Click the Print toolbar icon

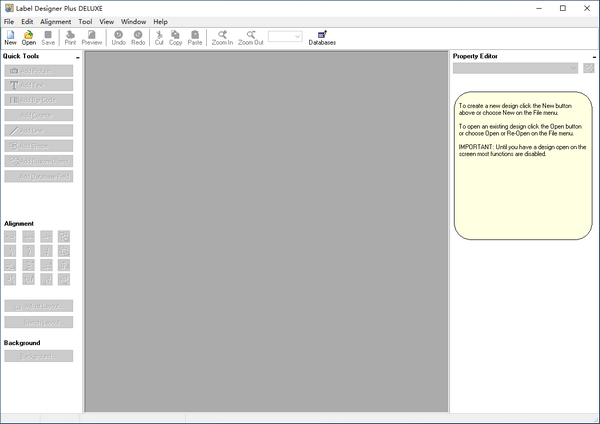[70, 37]
